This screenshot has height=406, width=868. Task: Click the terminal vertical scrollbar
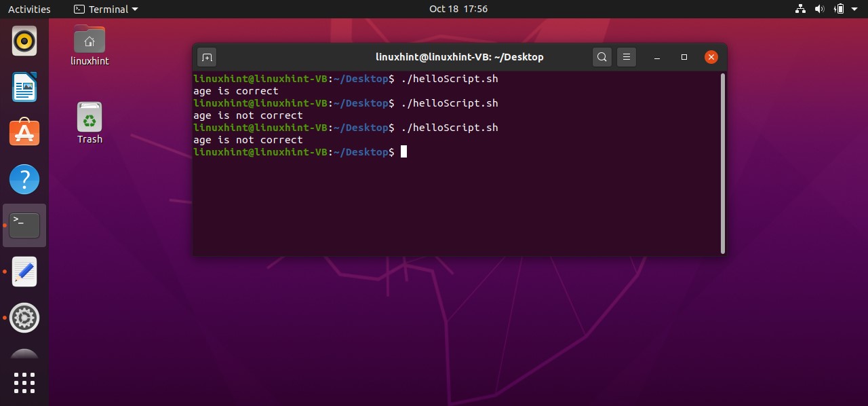(x=723, y=163)
